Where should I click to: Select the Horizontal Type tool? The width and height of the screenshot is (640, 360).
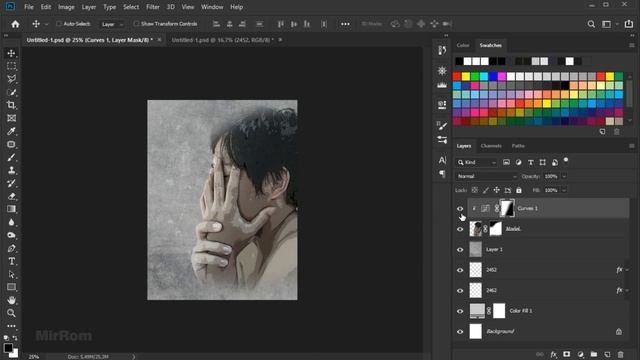coord(11,261)
